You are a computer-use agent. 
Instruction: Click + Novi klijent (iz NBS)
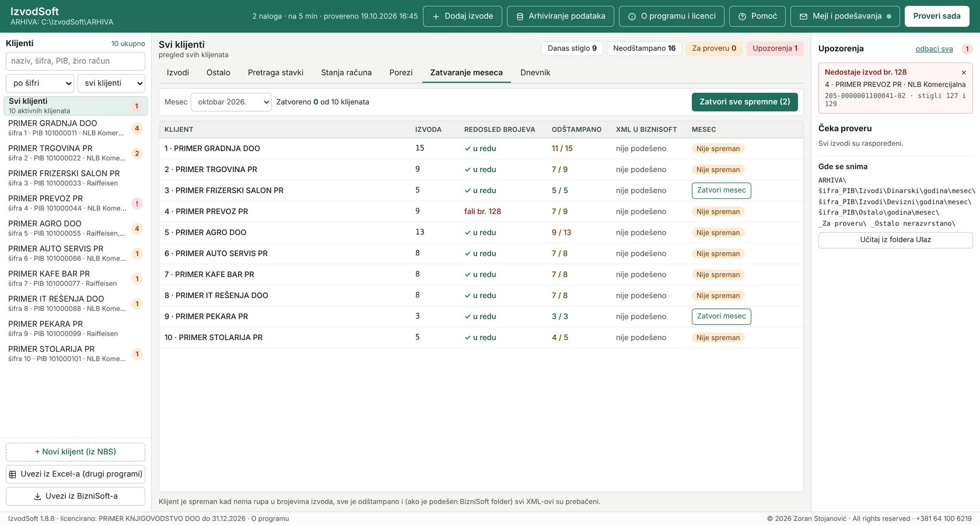[75, 452]
